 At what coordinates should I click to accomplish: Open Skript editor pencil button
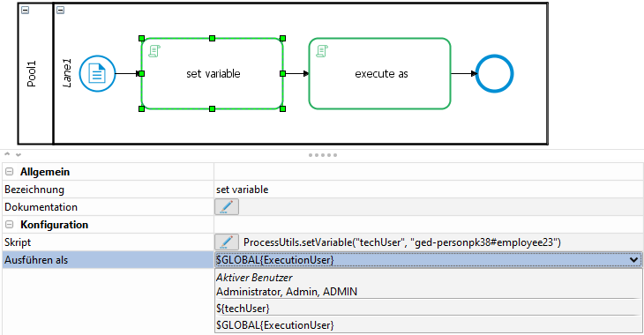(227, 242)
